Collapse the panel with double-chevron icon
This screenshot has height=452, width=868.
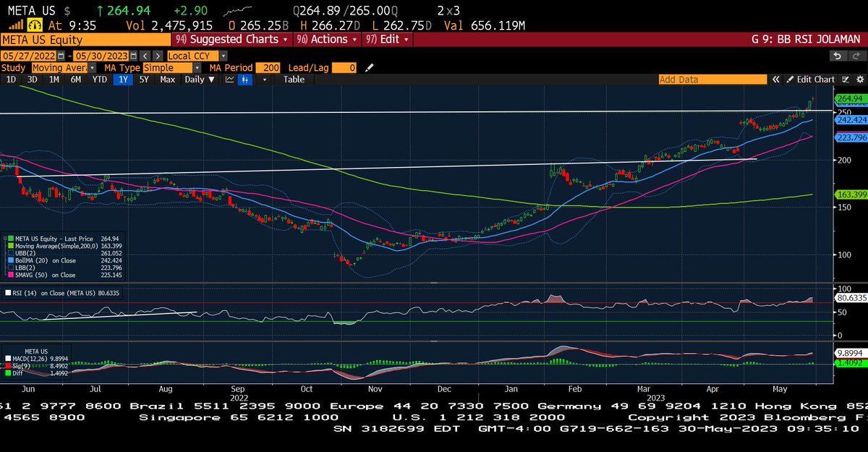click(775, 80)
